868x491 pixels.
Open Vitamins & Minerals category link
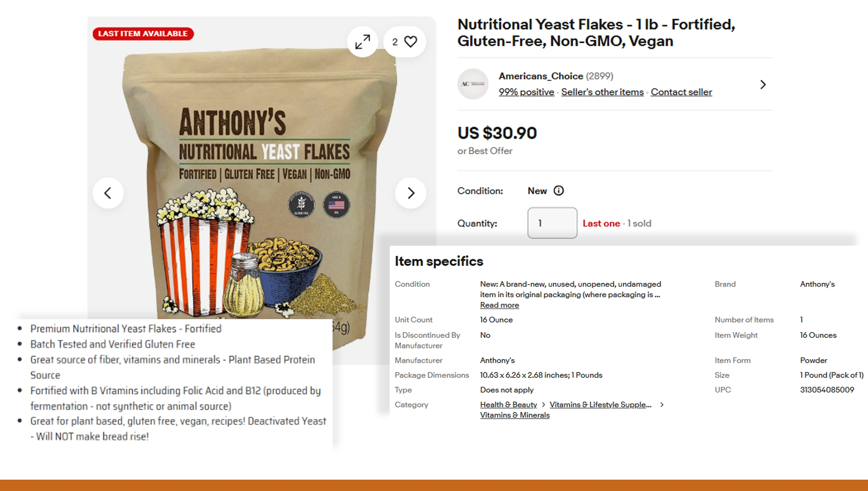(x=514, y=415)
